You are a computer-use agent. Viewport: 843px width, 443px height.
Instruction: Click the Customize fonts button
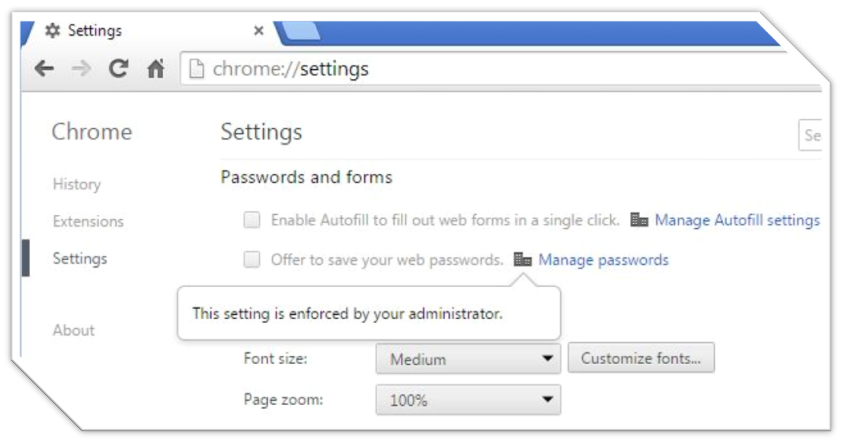click(641, 358)
